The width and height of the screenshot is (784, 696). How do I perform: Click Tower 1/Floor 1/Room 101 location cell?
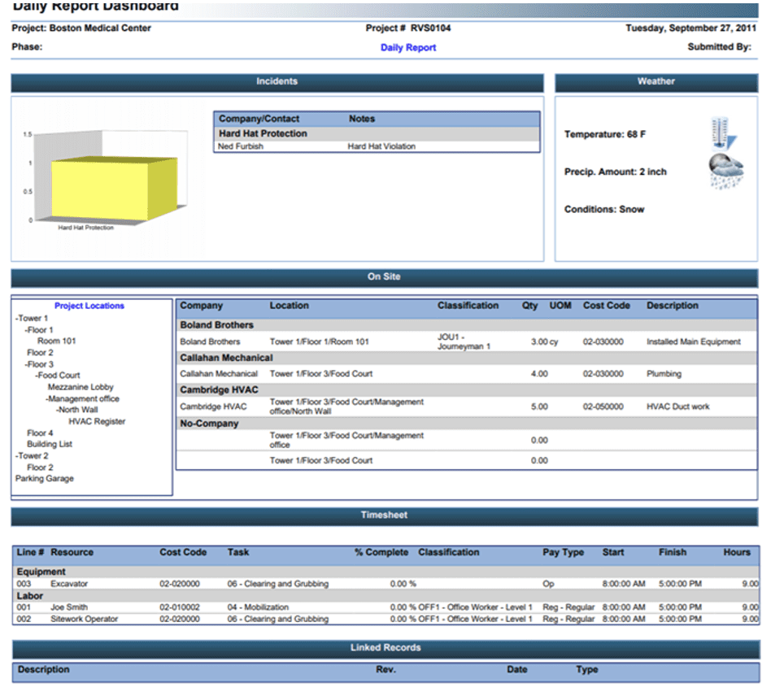coord(320,342)
